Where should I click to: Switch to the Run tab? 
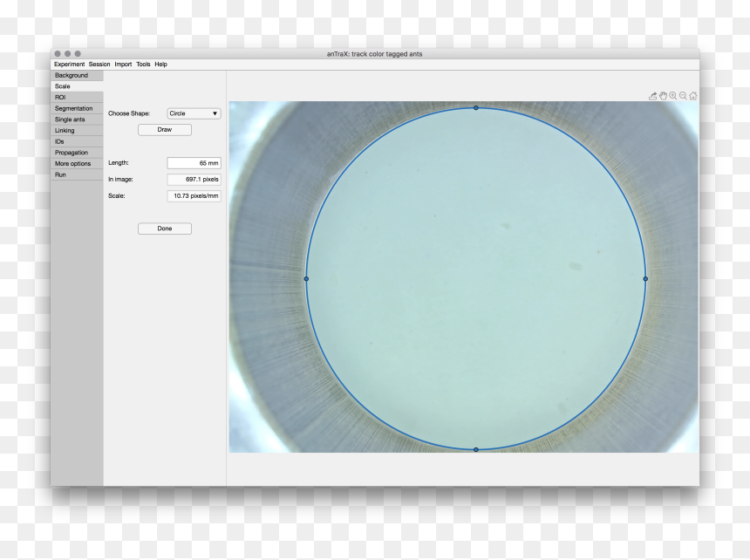coord(77,174)
